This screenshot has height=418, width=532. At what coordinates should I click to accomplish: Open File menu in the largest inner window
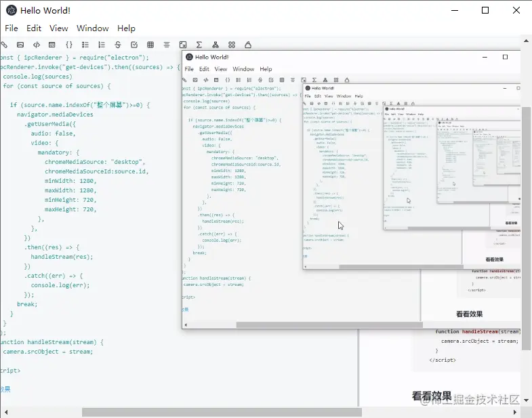(x=189, y=69)
